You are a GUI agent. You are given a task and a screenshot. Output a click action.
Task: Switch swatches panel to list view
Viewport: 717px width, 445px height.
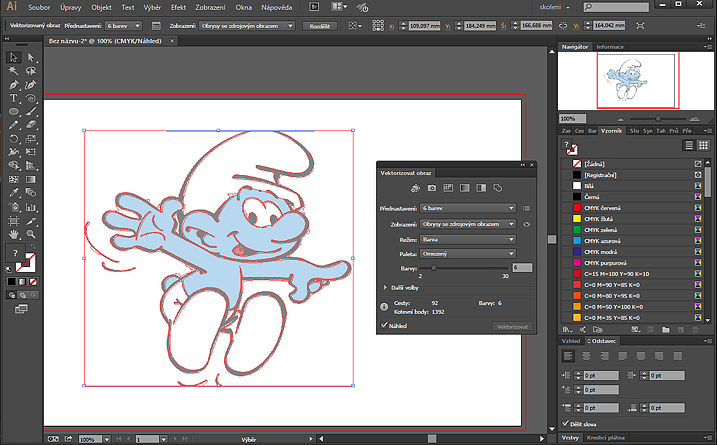[689, 145]
